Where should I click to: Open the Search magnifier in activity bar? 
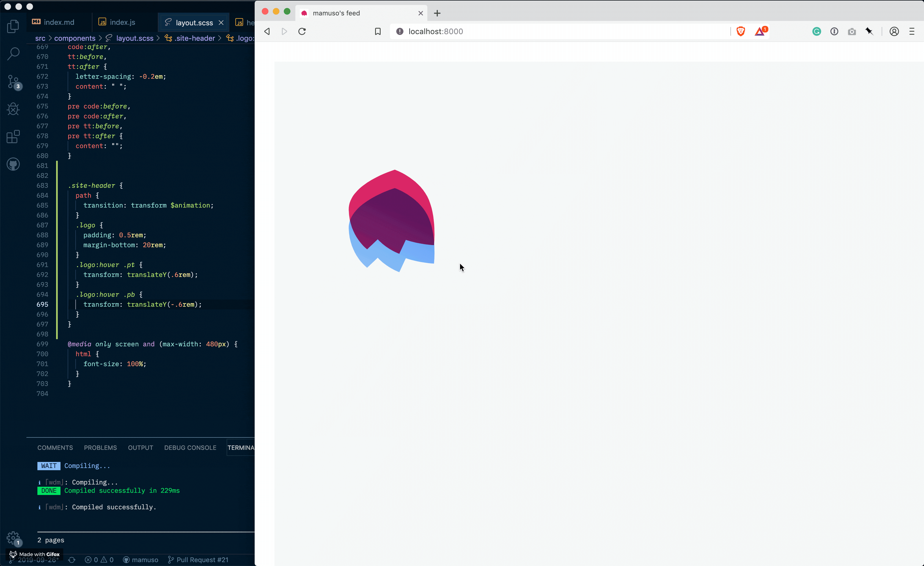(x=13, y=54)
